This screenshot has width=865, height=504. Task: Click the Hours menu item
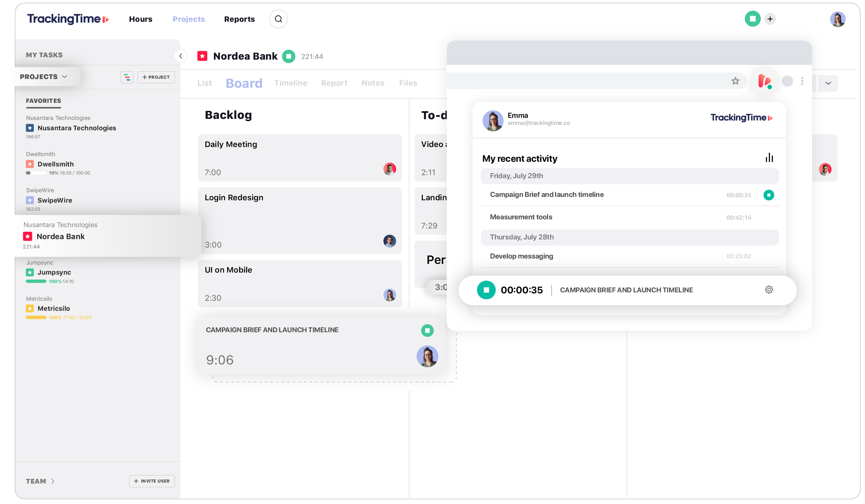[140, 19]
